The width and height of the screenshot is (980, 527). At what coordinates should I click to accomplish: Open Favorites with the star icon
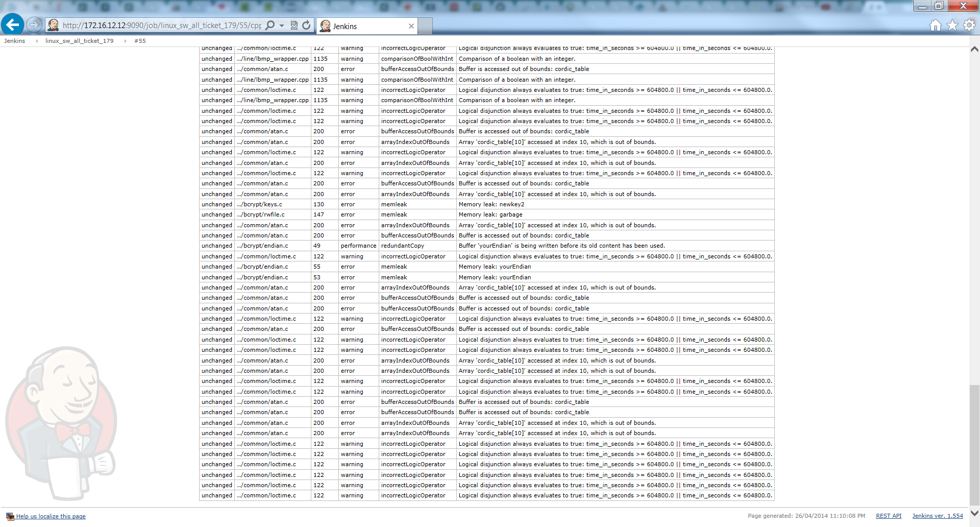coord(952,26)
